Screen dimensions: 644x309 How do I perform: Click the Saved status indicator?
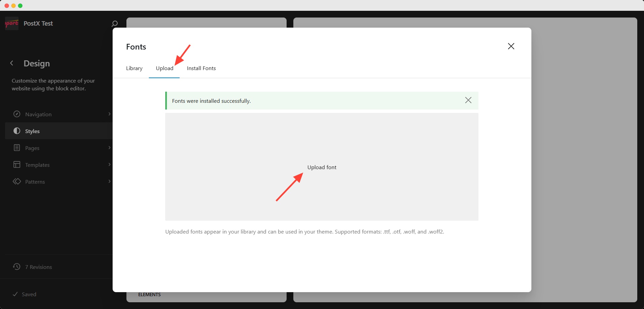pyautogui.click(x=25, y=294)
